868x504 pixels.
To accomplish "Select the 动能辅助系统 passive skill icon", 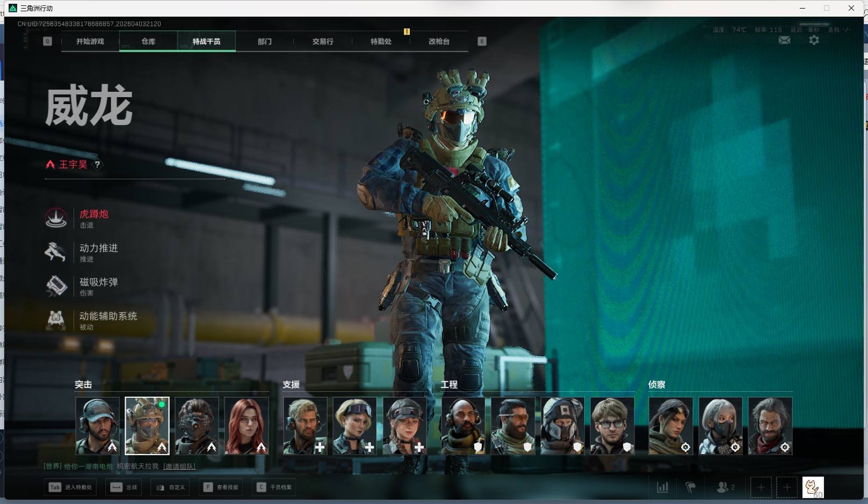I will (56, 320).
